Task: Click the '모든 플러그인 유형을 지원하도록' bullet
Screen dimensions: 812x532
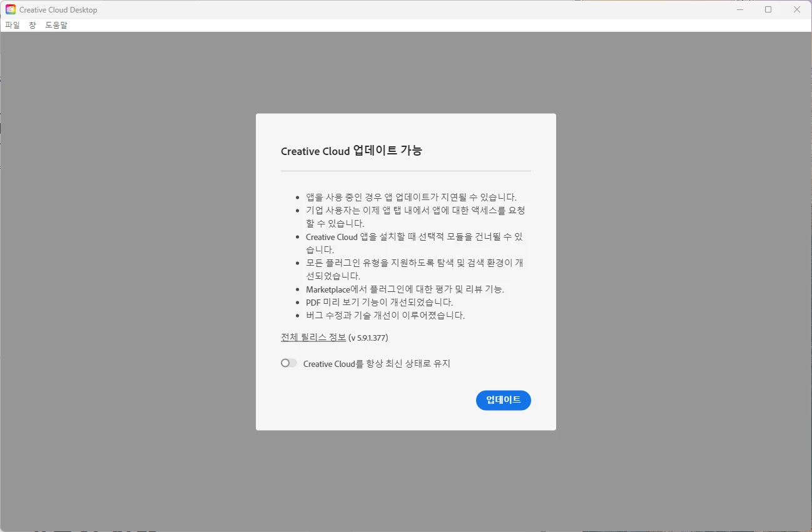Action: pos(415,269)
